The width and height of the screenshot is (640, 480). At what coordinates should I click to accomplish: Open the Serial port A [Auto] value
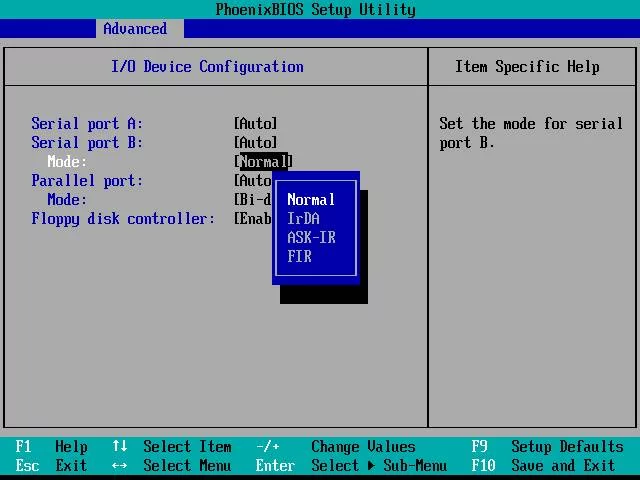(256, 123)
